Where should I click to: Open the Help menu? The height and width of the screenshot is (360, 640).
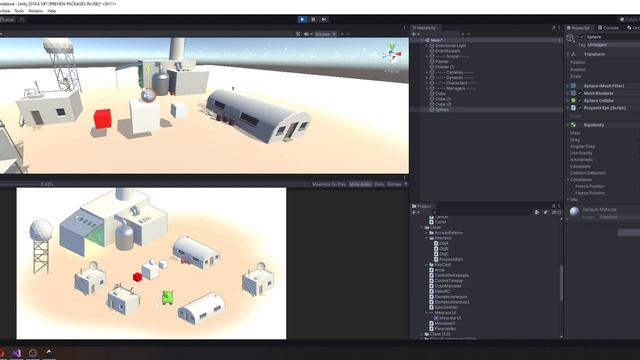tap(51, 11)
